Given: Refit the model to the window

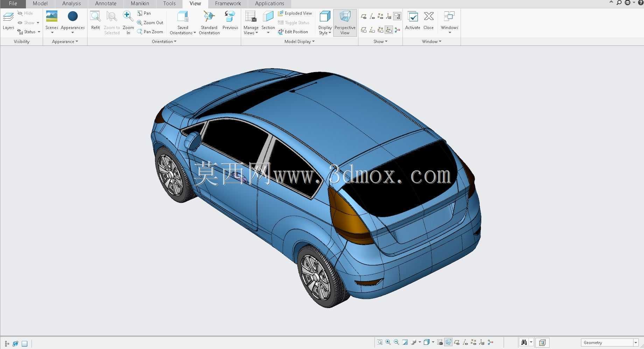Looking at the screenshot, I should click(x=95, y=20).
